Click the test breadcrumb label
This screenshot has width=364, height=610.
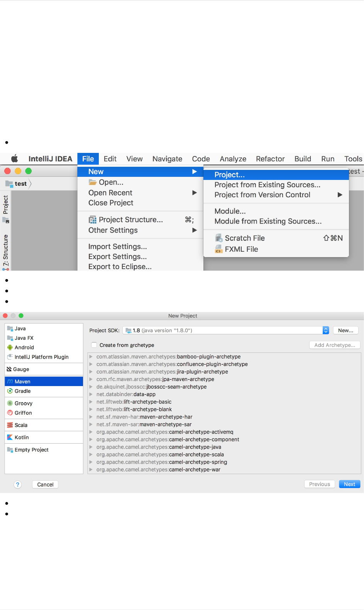point(21,184)
